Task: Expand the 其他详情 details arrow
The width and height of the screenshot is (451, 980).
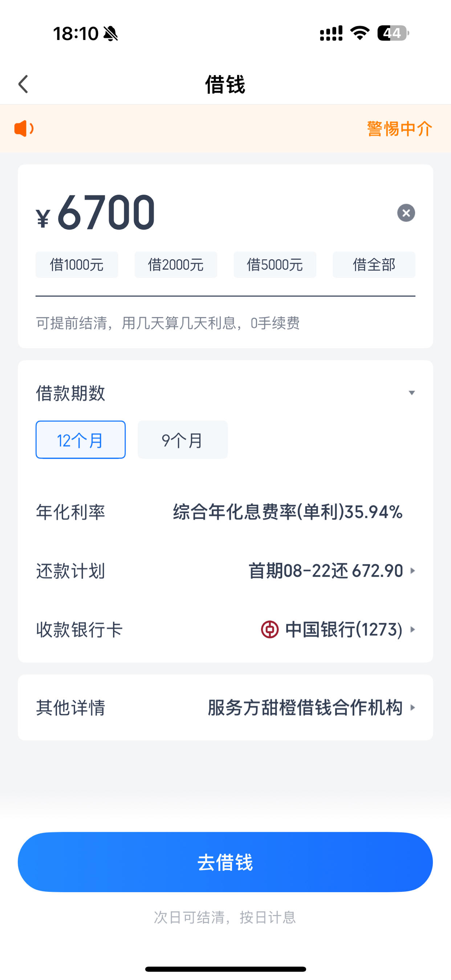Action: coord(413,708)
